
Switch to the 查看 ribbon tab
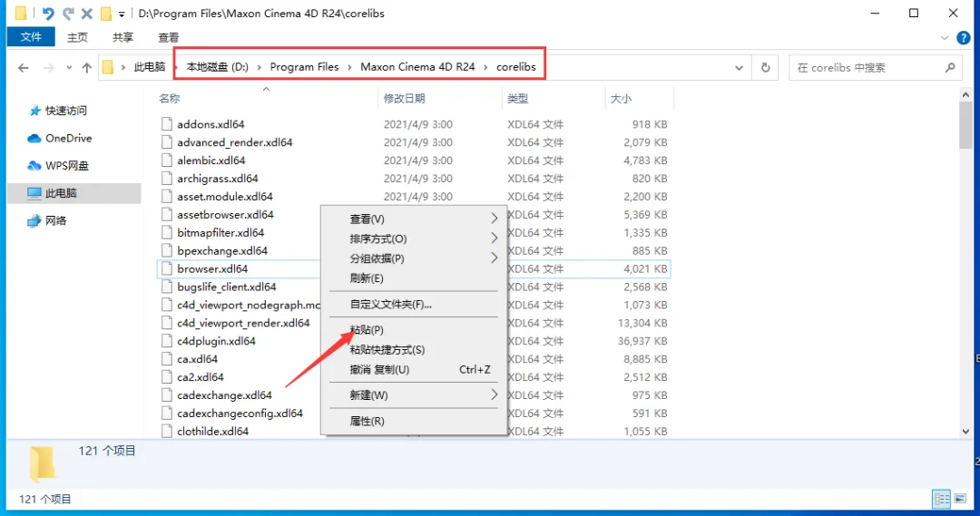tap(168, 37)
